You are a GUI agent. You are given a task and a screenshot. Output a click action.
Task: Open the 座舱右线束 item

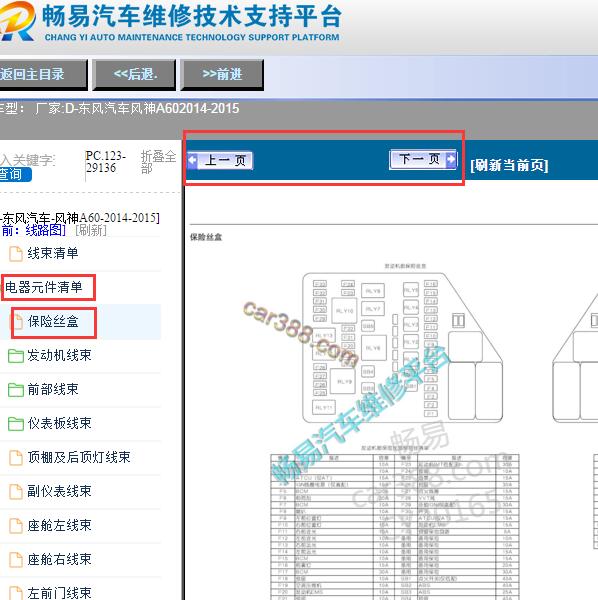pos(59,559)
